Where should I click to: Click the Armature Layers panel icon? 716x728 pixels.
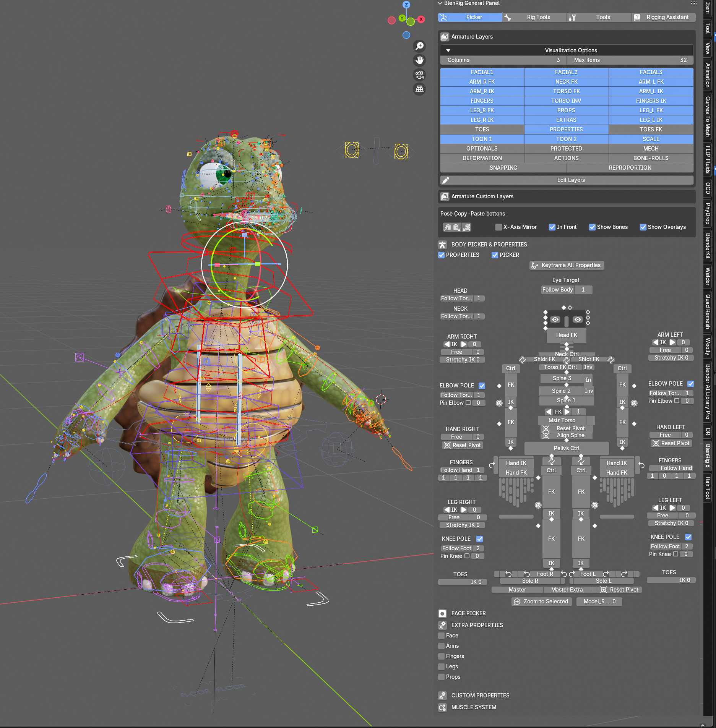point(445,37)
